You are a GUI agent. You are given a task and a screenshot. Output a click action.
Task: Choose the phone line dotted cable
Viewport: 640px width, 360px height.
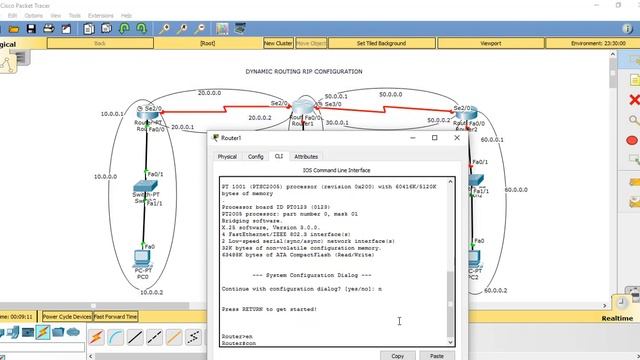click(193, 337)
